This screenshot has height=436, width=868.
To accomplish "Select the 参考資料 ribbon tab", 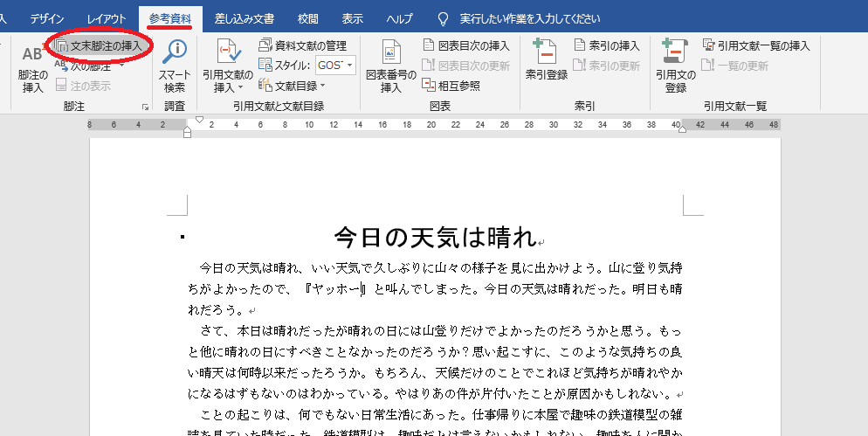I will [170, 19].
